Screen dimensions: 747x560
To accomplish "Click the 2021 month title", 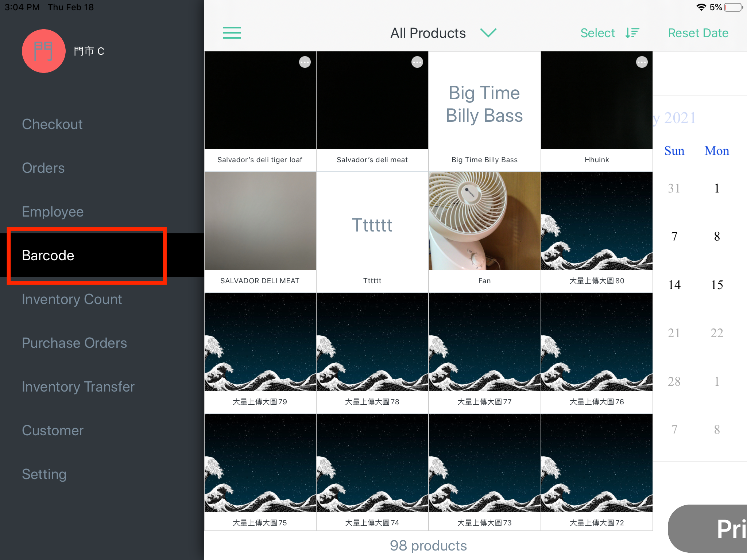I will coord(675,118).
